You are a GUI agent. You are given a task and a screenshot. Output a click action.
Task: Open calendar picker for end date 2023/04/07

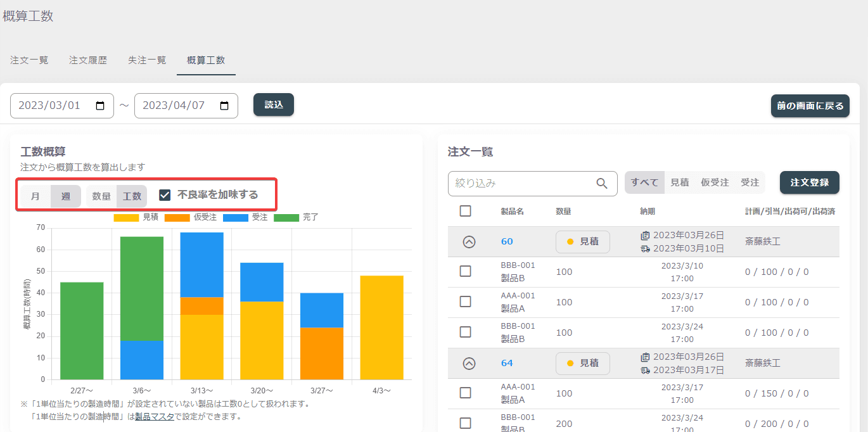[x=224, y=106]
